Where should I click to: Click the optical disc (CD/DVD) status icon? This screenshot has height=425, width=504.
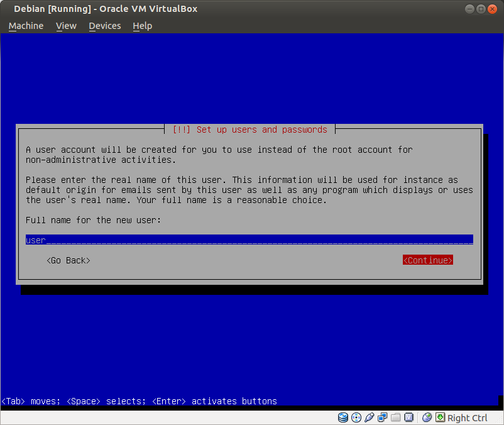356,417
